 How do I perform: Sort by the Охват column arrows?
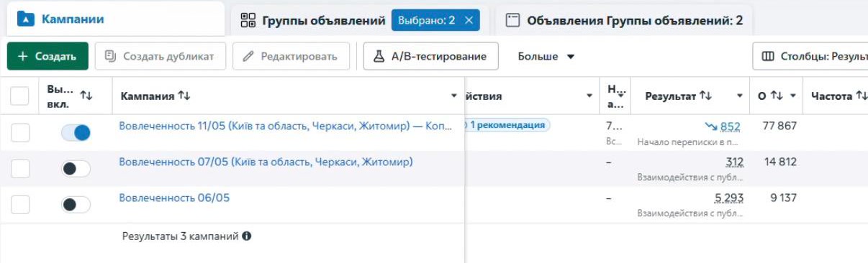tap(777, 96)
